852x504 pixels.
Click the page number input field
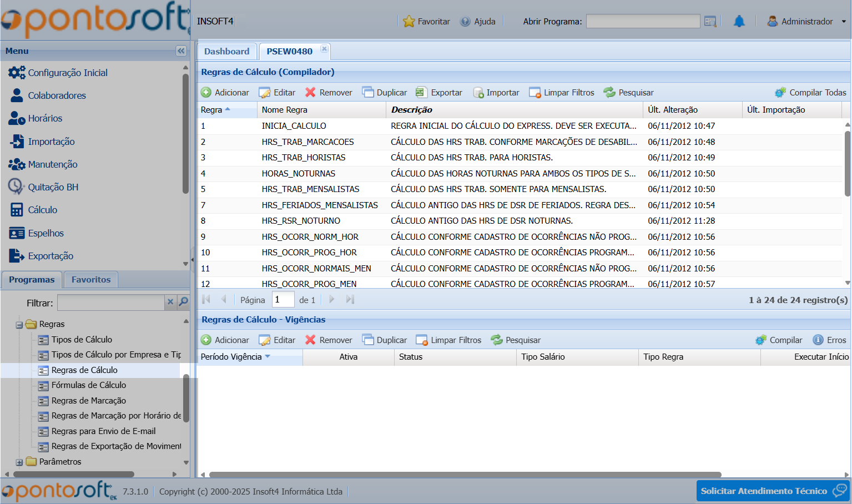tap(283, 300)
